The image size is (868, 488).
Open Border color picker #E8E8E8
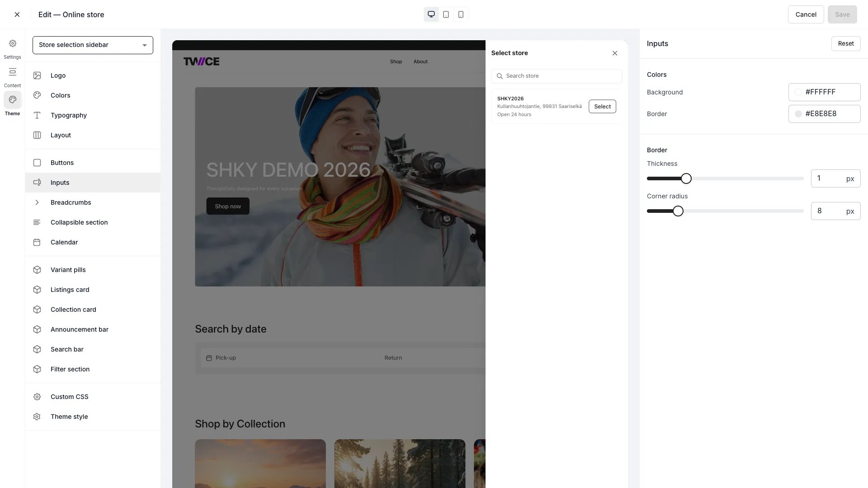(824, 114)
